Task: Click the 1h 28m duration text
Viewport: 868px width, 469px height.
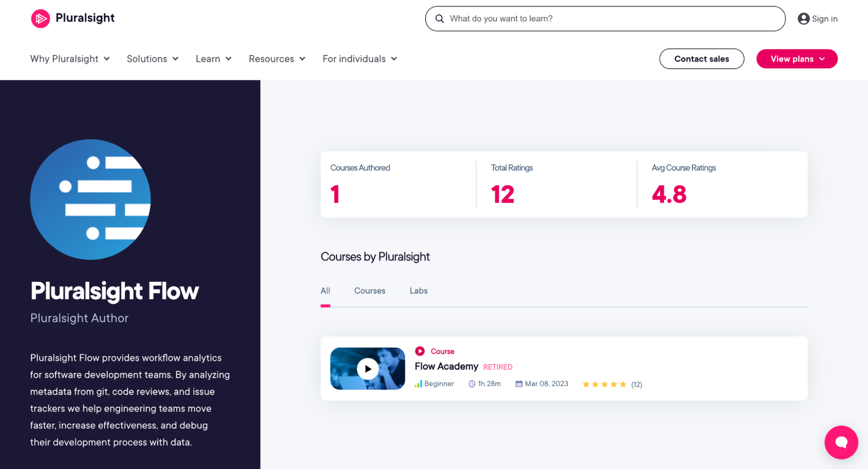Action: coord(489,384)
